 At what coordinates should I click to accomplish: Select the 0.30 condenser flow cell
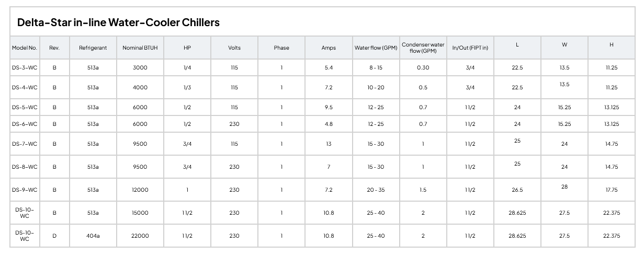pyautogui.click(x=423, y=68)
